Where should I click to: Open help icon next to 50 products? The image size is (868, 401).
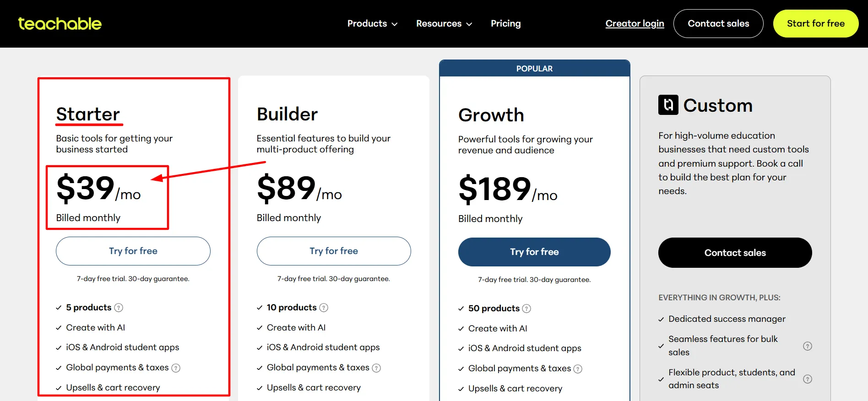pos(526,309)
